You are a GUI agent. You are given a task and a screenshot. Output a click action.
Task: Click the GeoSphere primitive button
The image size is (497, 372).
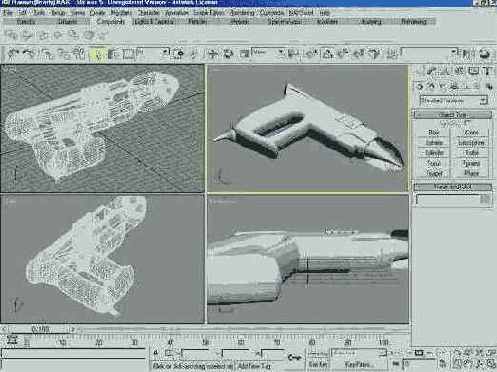click(471, 143)
